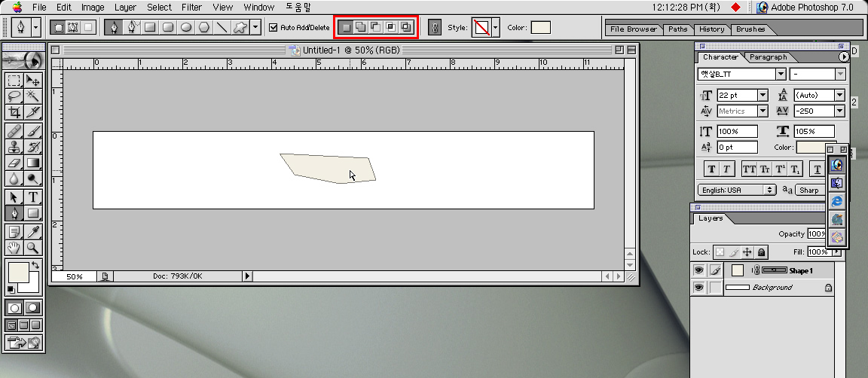Select the Lasso tool
The height and width of the screenshot is (378, 868).
tap(14, 96)
